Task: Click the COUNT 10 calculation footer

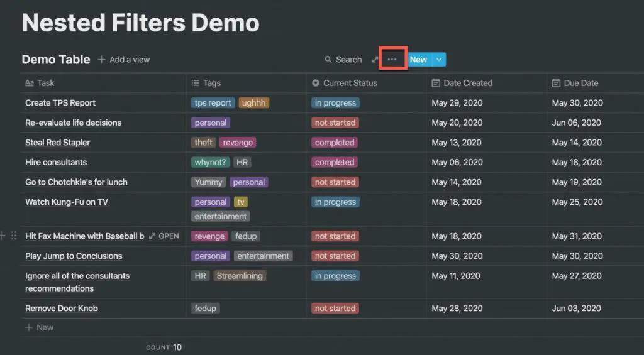Action: pyautogui.click(x=164, y=347)
